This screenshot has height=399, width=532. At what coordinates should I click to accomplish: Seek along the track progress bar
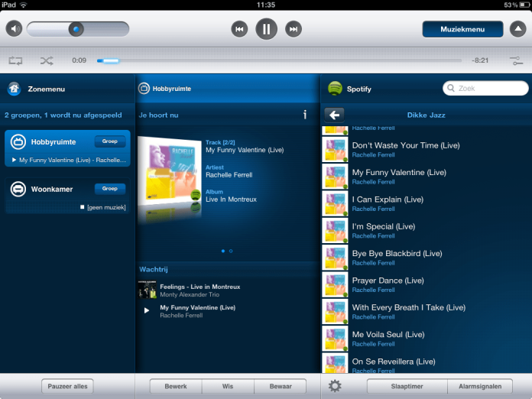click(279, 60)
